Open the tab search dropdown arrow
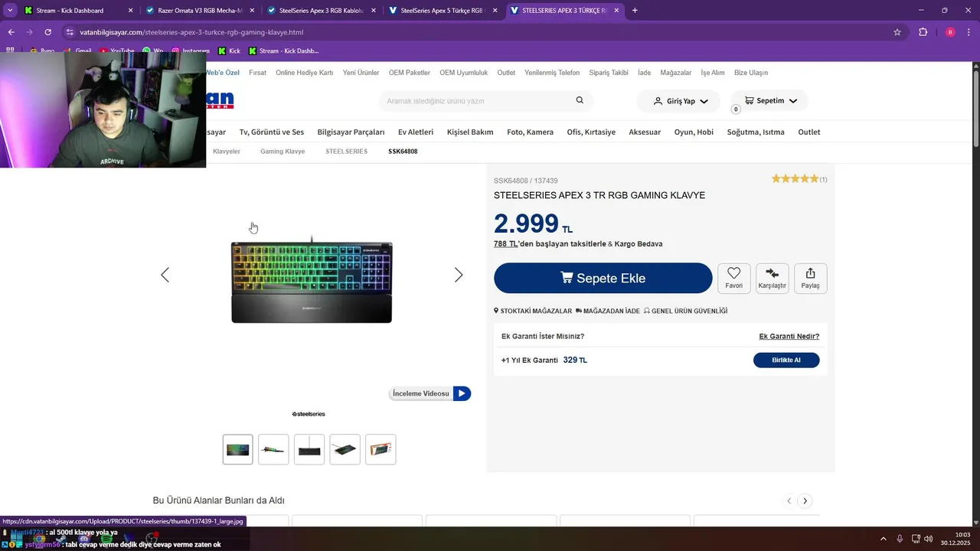The width and height of the screenshot is (980, 551). click(10, 11)
